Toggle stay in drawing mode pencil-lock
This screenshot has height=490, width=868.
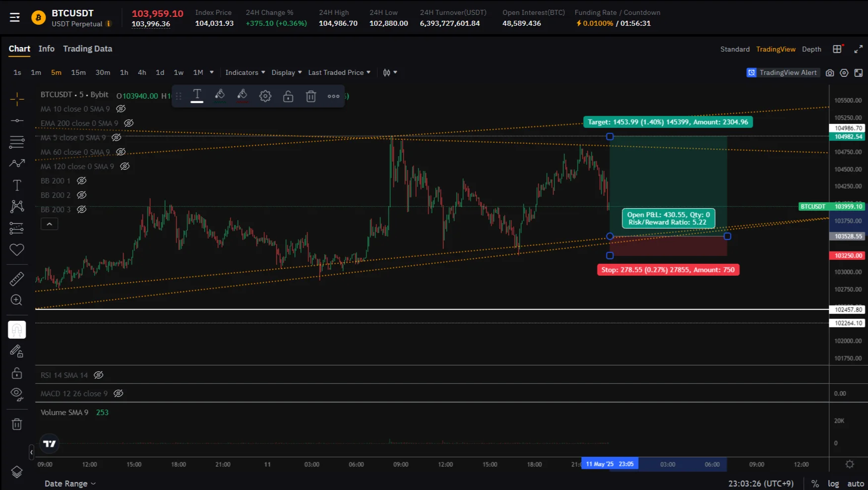pos(17,351)
